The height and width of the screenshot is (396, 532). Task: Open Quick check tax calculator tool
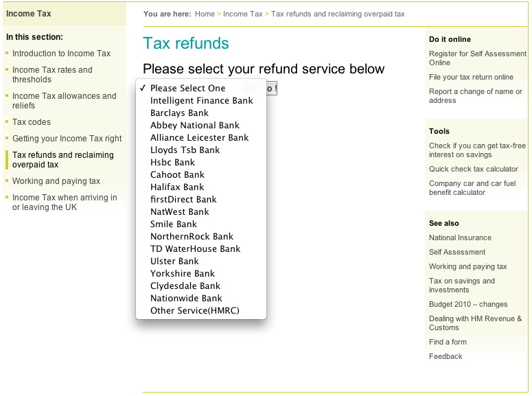474,169
